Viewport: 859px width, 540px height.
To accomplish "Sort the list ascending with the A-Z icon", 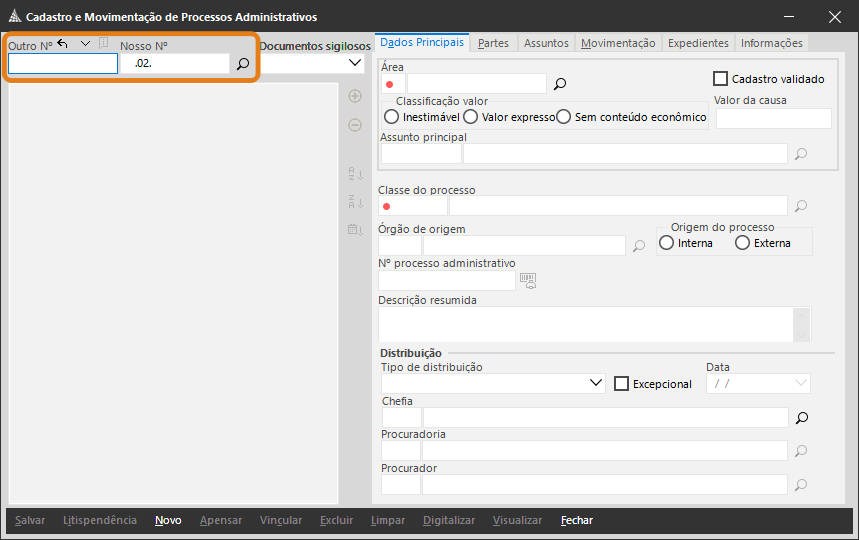I will pyautogui.click(x=354, y=173).
